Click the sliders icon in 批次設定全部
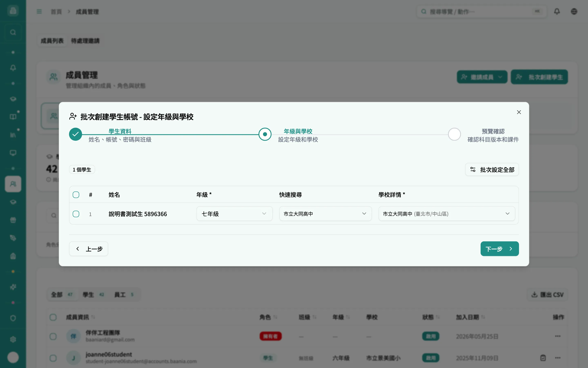Image resolution: width=588 pixels, height=368 pixels. (x=473, y=169)
